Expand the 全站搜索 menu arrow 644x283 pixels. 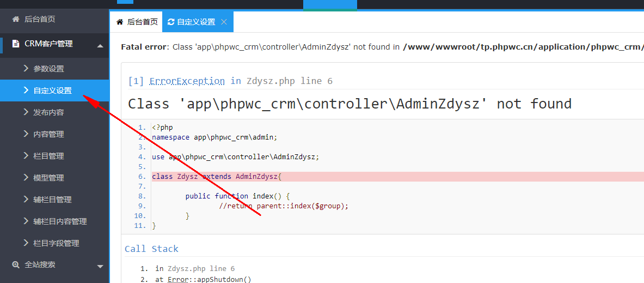tap(100, 267)
